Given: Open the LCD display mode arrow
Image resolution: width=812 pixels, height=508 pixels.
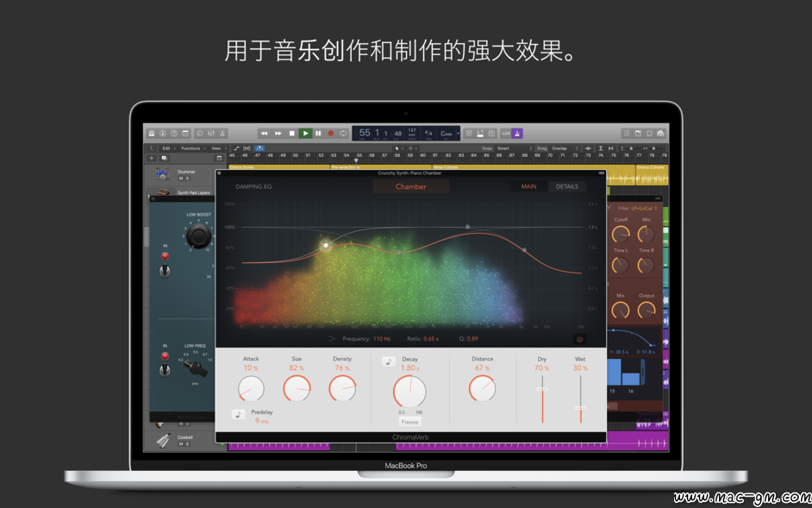Looking at the screenshot, I should (x=458, y=133).
